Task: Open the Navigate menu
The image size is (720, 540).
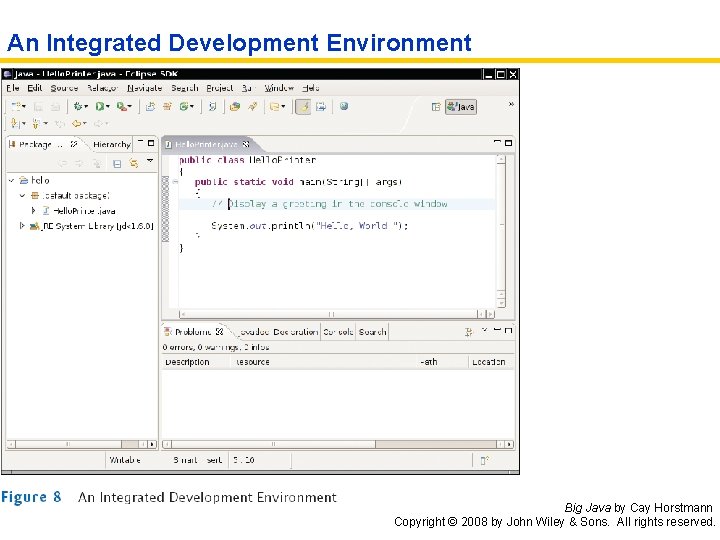Action: [x=145, y=88]
